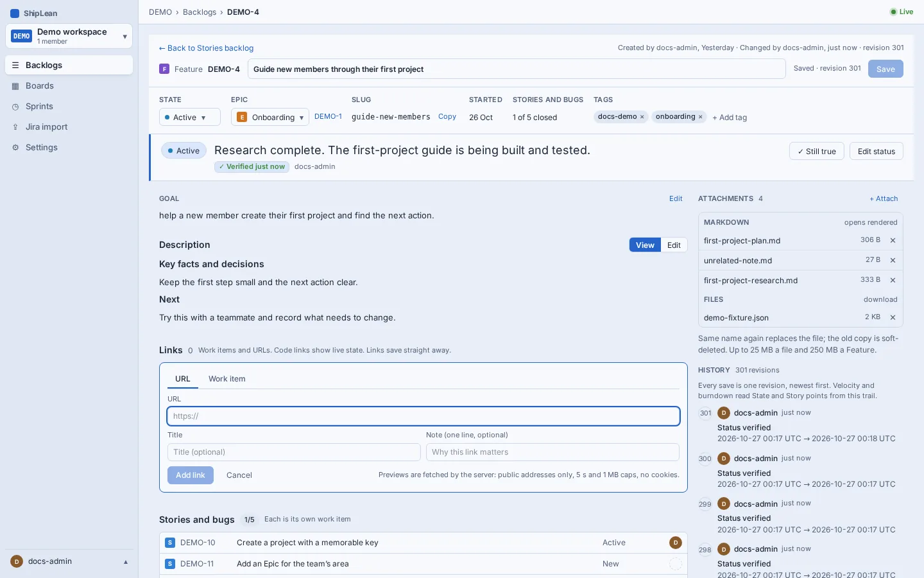
Task: Open Jira import page
Action: point(69,127)
